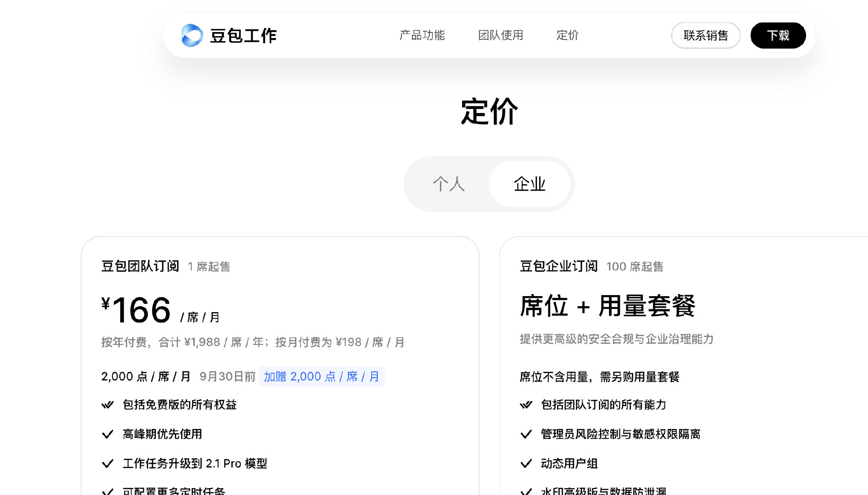Open the 产品功能 nav item
868x495 pixels.
point(422,35)
